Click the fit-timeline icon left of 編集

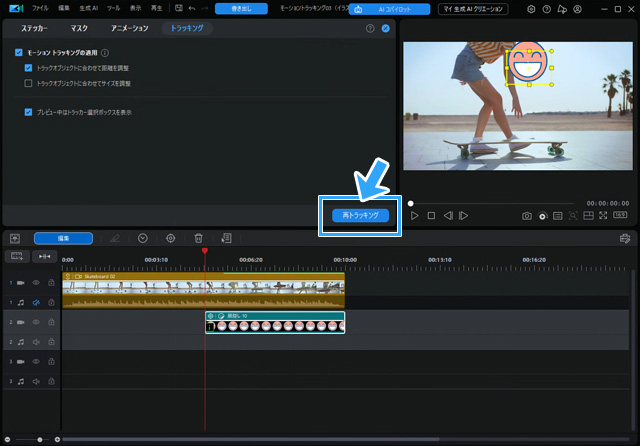point(15,238)
